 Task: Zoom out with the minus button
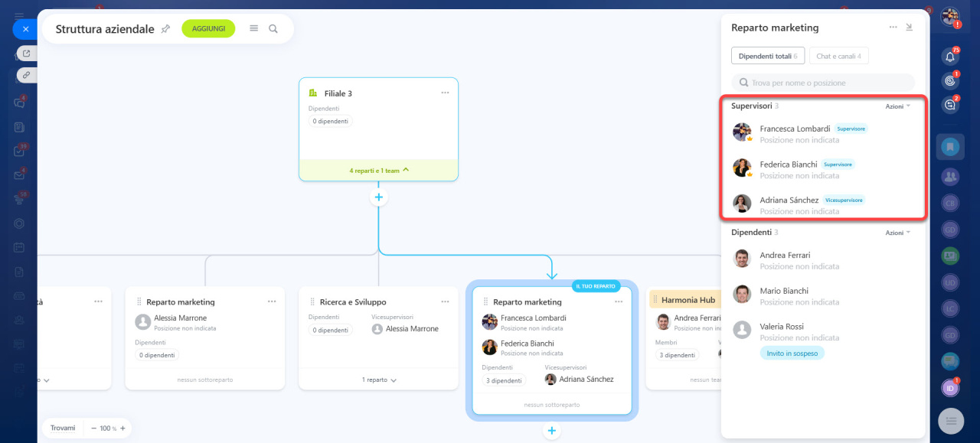(94, 428)
